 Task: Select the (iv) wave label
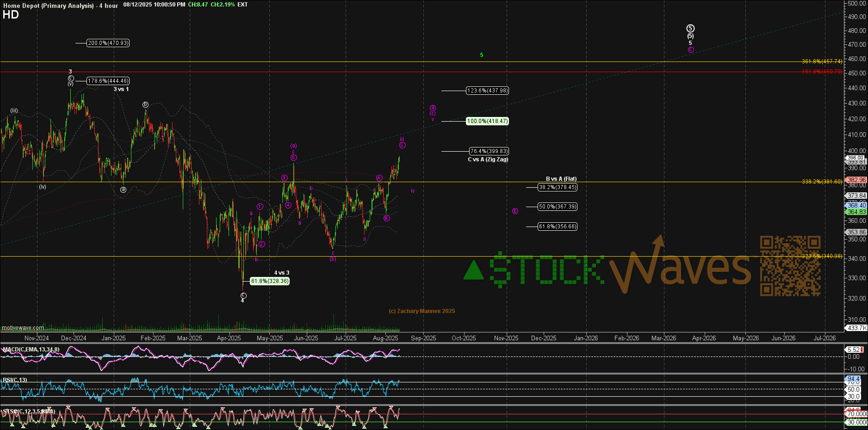[43, 187]
